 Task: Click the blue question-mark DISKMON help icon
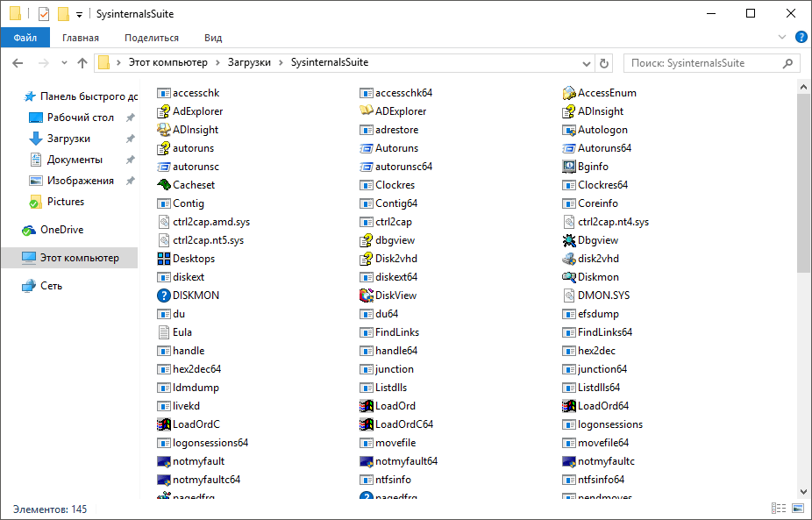coord(164,296)
